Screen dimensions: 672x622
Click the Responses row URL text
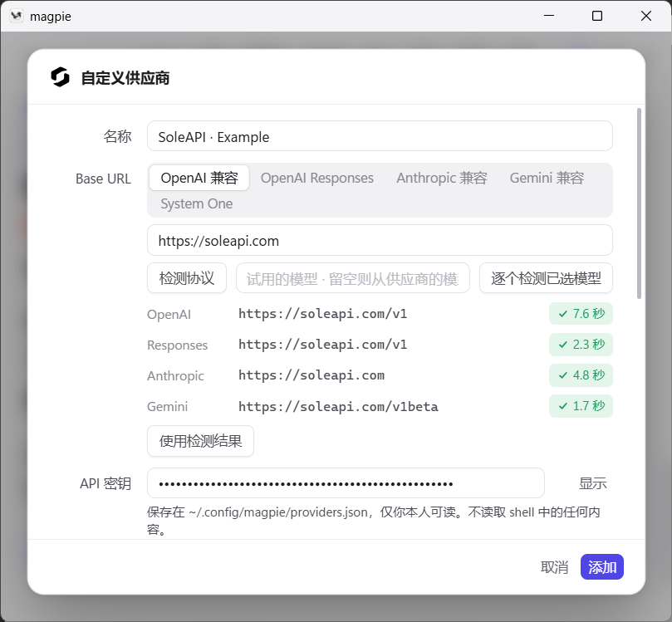[323, 345]
